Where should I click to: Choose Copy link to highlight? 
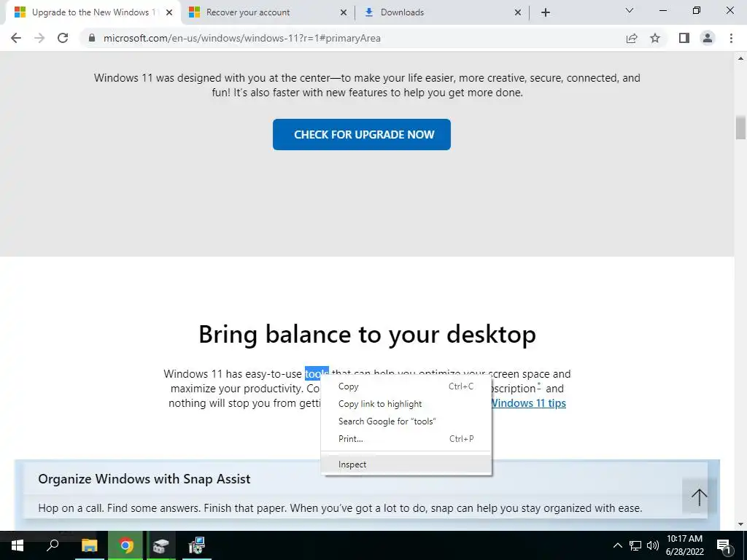(406, 404)
